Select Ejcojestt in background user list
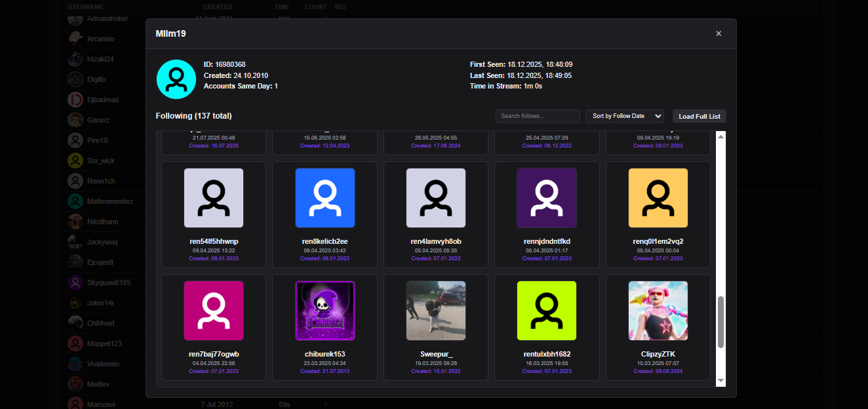The image size is (868, 409). pyautogui.click(x=100, y=262)
